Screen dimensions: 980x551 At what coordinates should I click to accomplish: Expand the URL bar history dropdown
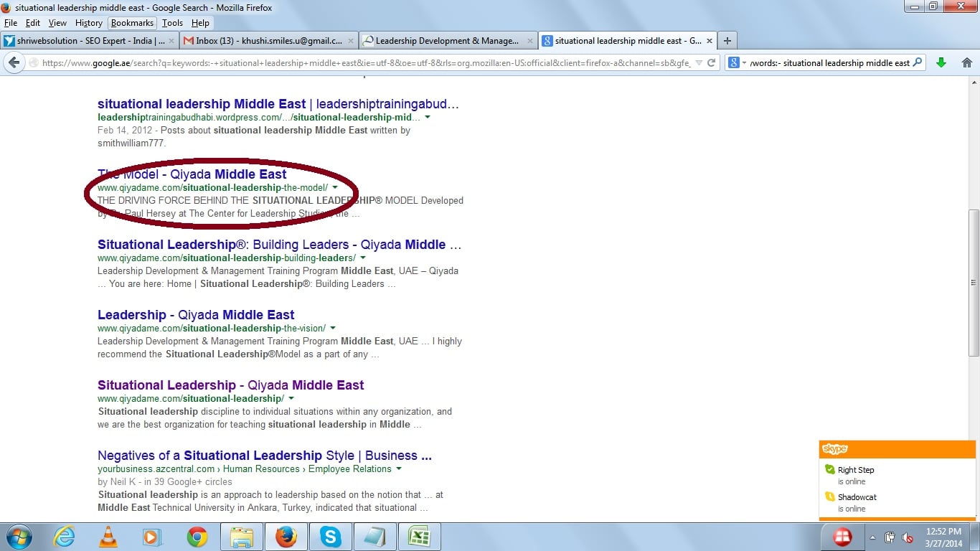click(699, 63)
